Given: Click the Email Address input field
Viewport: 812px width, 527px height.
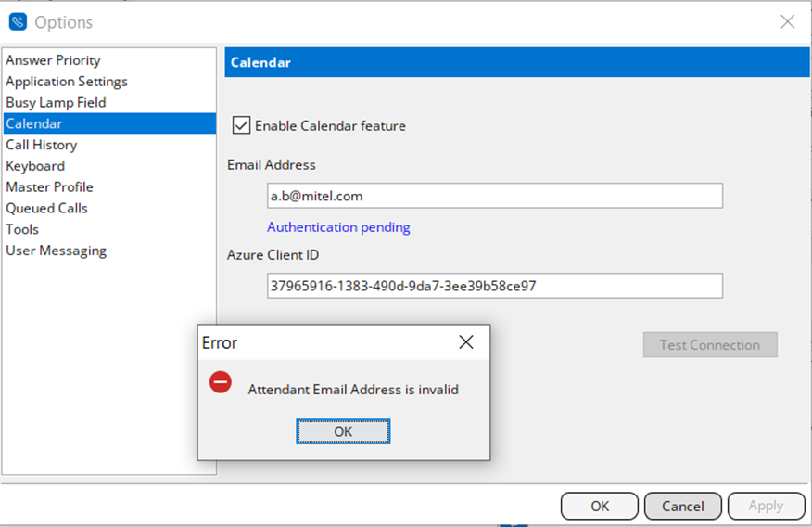Looking at the screenshot, I should (495, 196).
